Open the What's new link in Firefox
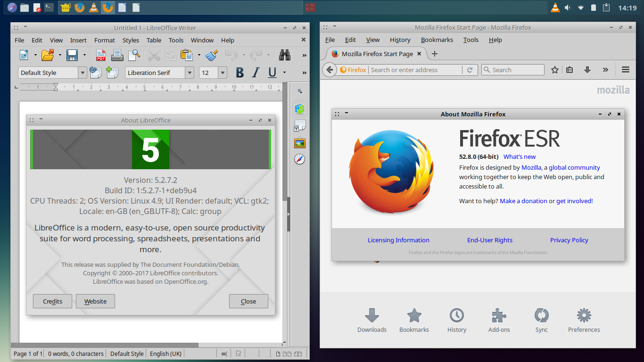 (x=520, y=156)
